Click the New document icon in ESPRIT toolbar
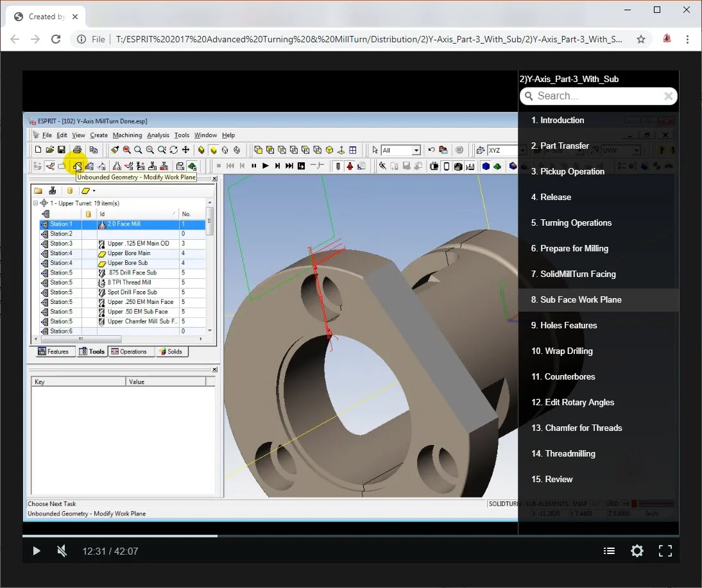The width and height of the screenshot is (702, 588). coord(38,150)
